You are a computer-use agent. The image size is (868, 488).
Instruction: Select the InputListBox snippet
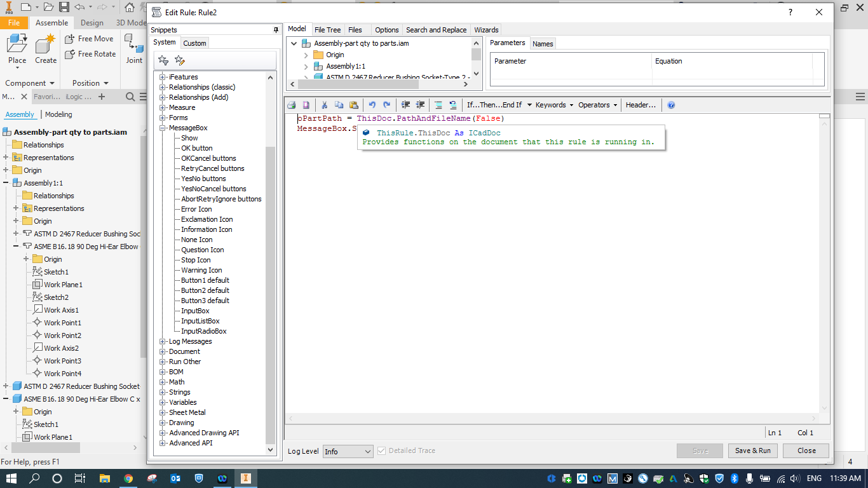[200, 321]
